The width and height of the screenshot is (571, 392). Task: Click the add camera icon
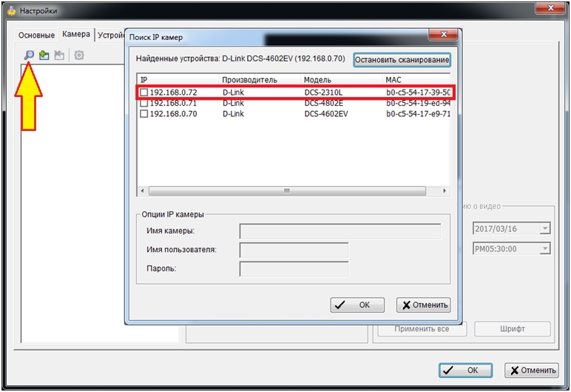[44, 55]
